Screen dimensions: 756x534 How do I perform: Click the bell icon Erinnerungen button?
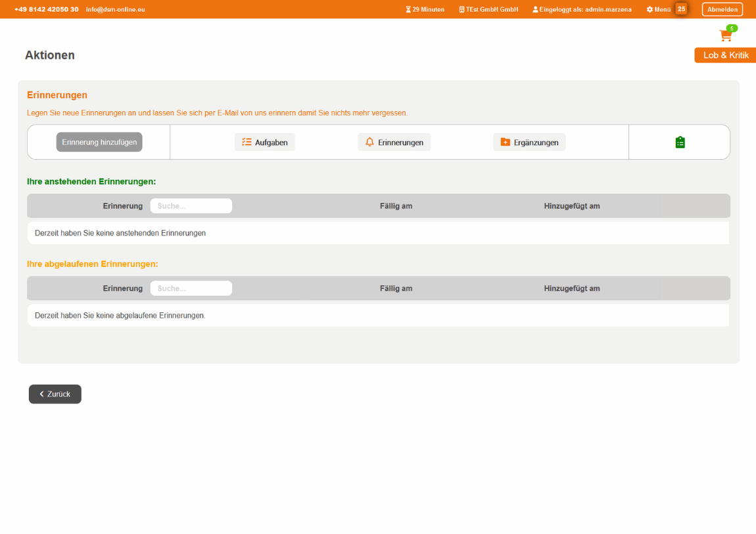(x=394, y=142)
